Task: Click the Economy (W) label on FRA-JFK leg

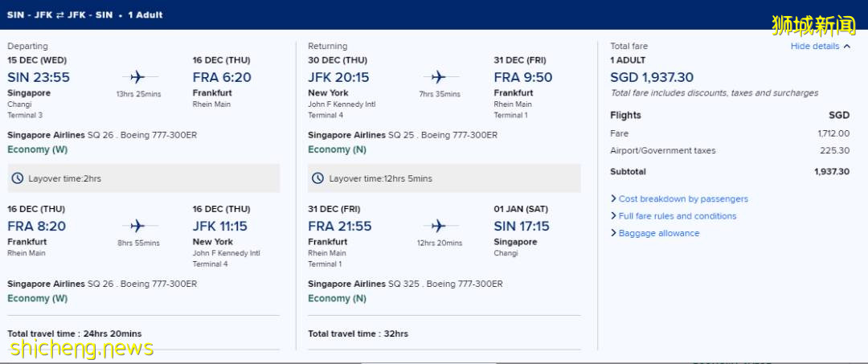Action: (x=38, y=298)
